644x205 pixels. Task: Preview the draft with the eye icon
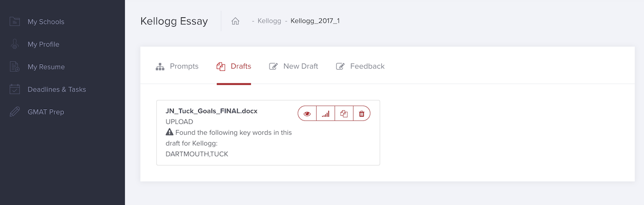[307, 114]
